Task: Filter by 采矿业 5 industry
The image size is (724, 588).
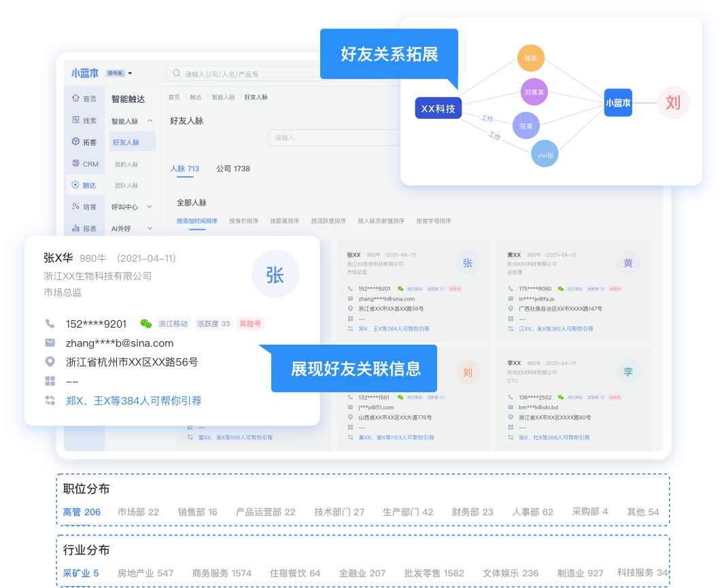Action: (x=81, y=573)
